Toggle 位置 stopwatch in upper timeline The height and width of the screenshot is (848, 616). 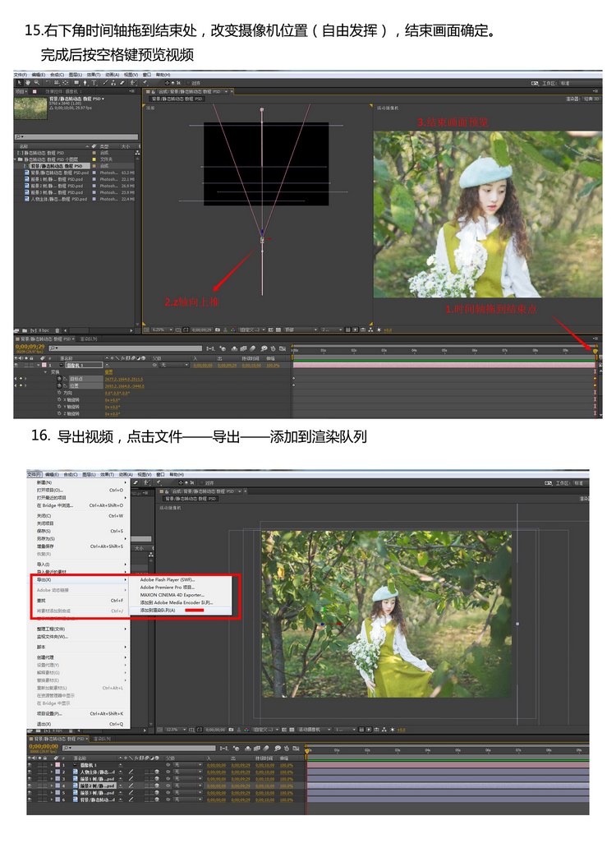pyautogui.click(x=59, y=385)
